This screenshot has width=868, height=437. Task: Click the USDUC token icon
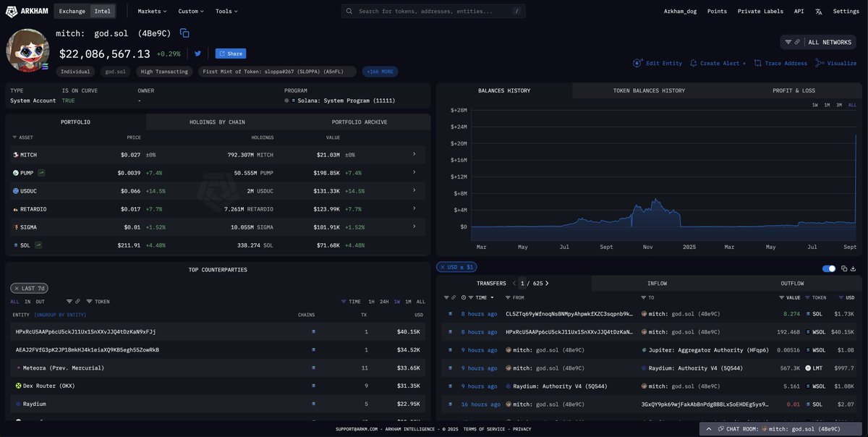[x=15, y=191]
